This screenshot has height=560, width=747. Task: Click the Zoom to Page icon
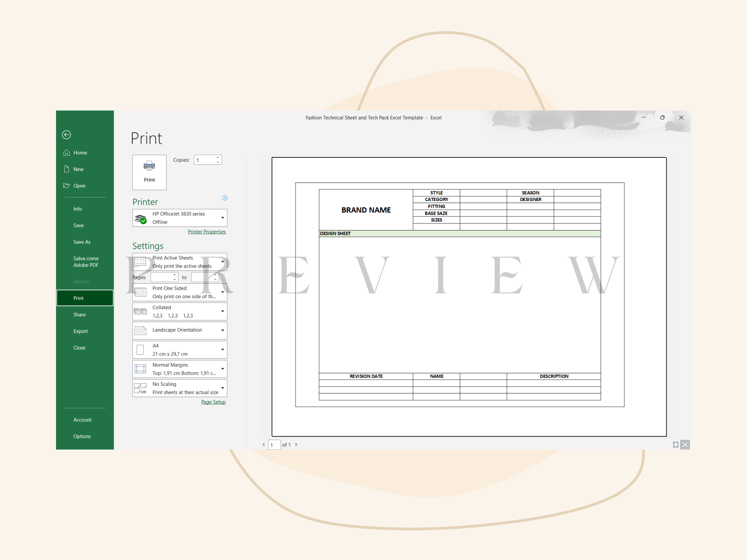click(685, 445)
